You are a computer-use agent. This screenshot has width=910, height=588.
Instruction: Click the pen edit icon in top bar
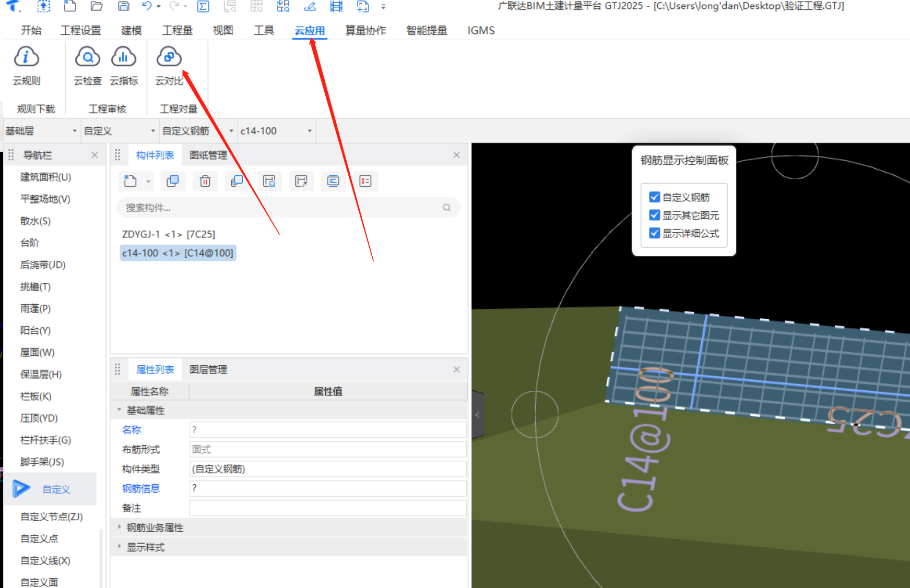pos(310,6)
